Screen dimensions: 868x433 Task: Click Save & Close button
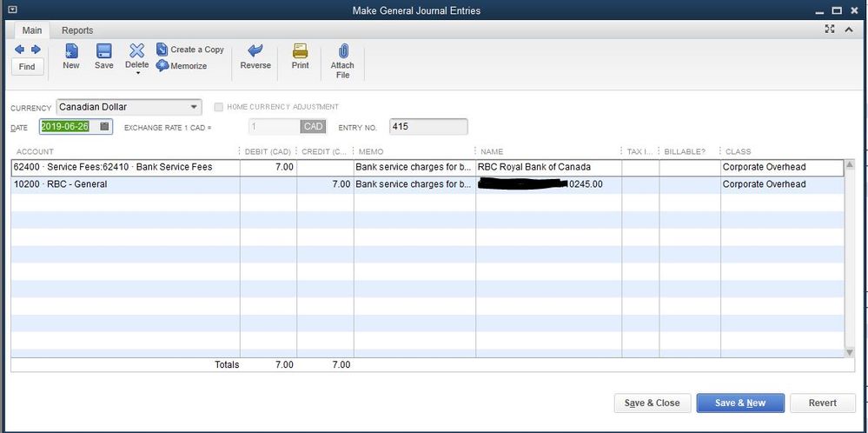(653, 403)
